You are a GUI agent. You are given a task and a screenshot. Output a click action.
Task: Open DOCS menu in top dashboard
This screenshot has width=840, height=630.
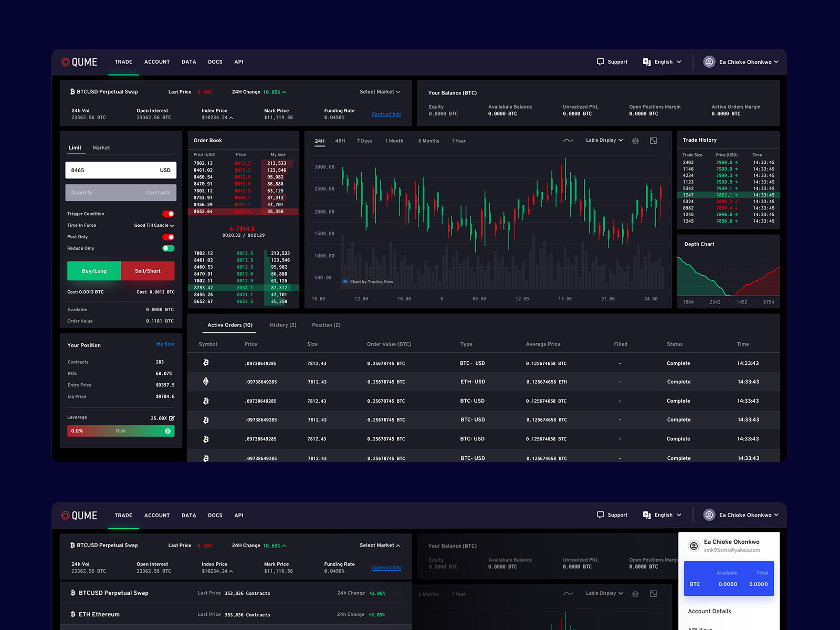(x=215, y=62)
